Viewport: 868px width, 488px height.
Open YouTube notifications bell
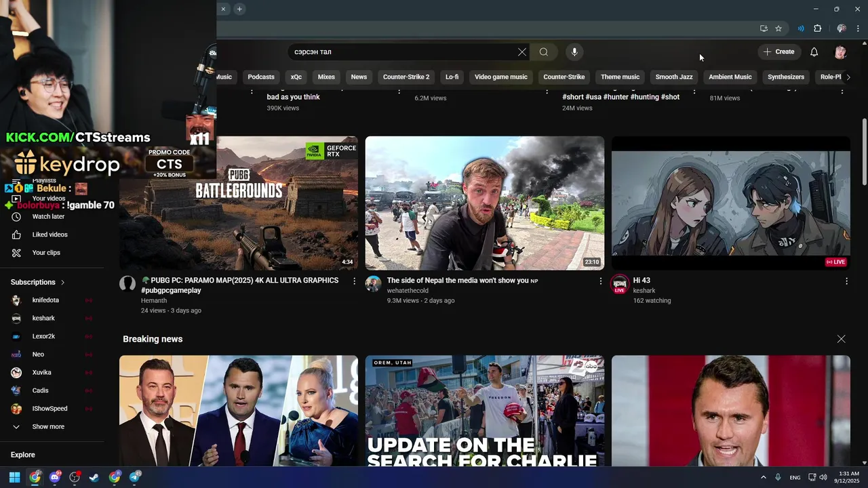click(814, 52)
